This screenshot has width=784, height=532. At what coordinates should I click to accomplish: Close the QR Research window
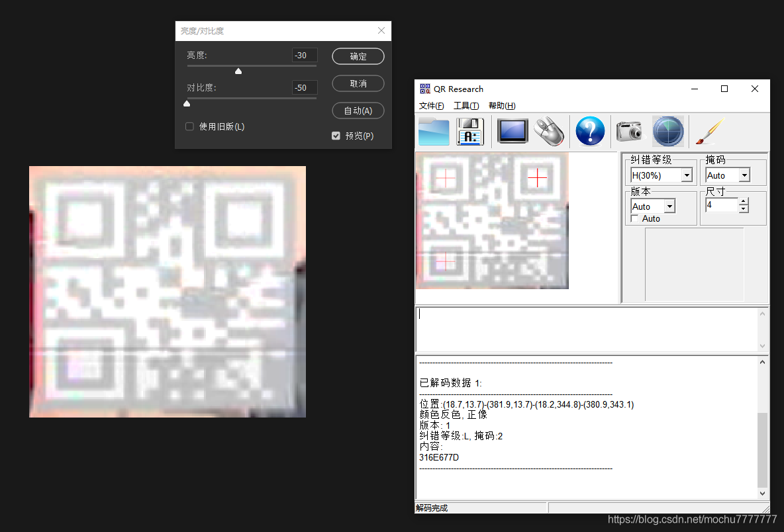pos(754,89)
